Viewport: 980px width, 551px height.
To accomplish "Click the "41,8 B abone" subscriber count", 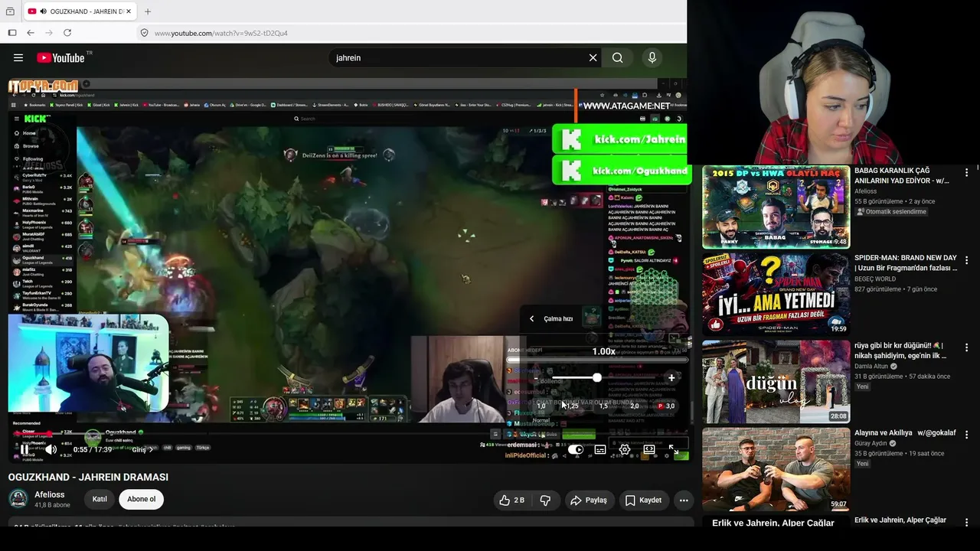I will point(52,505).
